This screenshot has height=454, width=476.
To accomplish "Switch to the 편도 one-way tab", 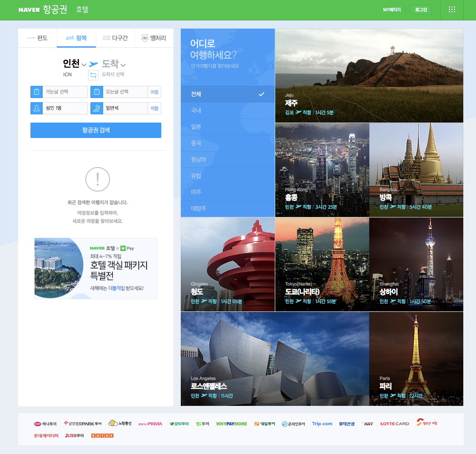I will pos(37,38).
